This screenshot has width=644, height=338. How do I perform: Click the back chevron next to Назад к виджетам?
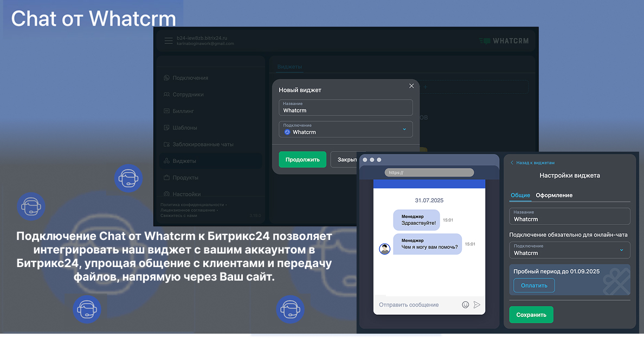tap(512, 162)
